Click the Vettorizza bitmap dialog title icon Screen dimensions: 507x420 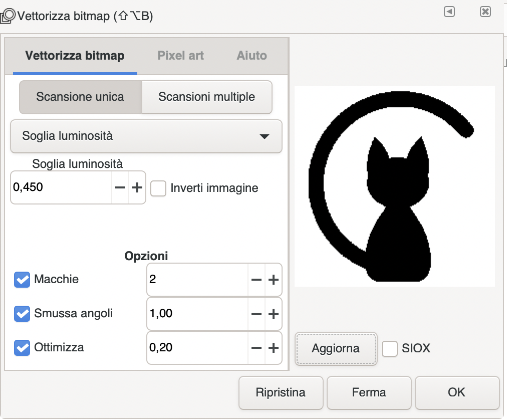tap(9, 16)
